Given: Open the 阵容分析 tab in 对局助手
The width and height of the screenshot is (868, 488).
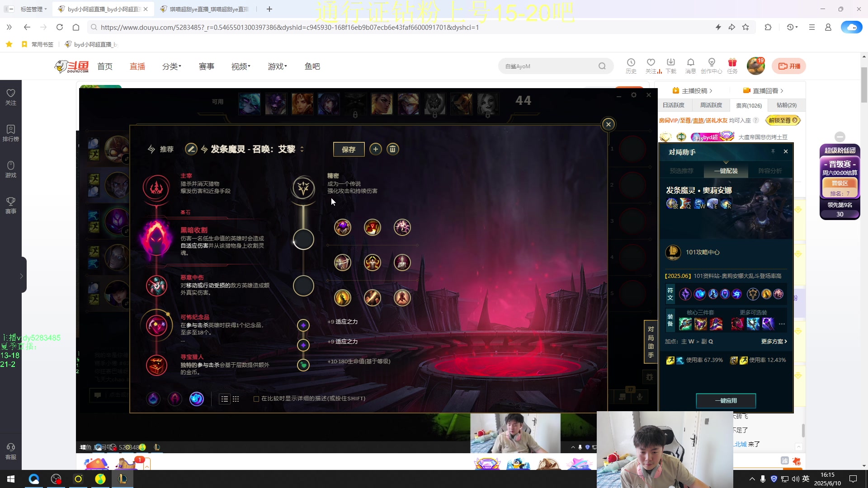Looking at the screenshot, I should 770,171.
